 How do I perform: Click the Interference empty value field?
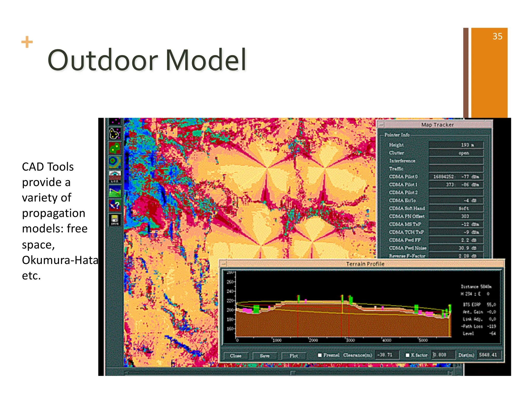coord(456,161)
